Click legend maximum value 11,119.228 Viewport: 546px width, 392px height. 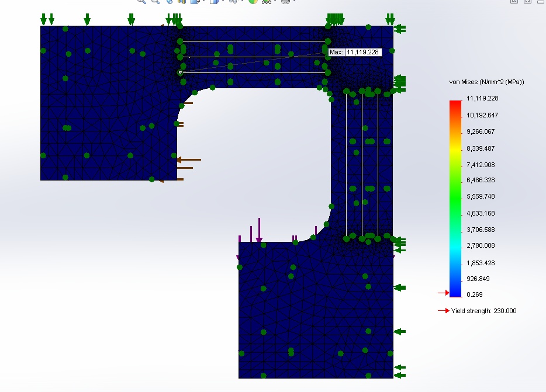482,98
